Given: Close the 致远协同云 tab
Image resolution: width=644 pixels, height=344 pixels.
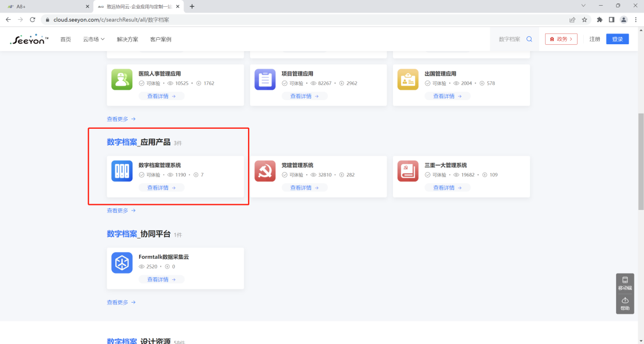Looking at the screenshot, I should [177, 7].
